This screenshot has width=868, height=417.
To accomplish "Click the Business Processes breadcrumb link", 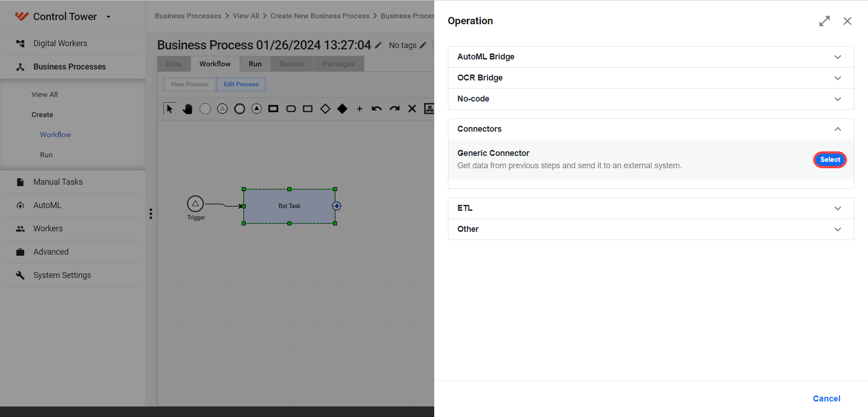I will point(188,16).
